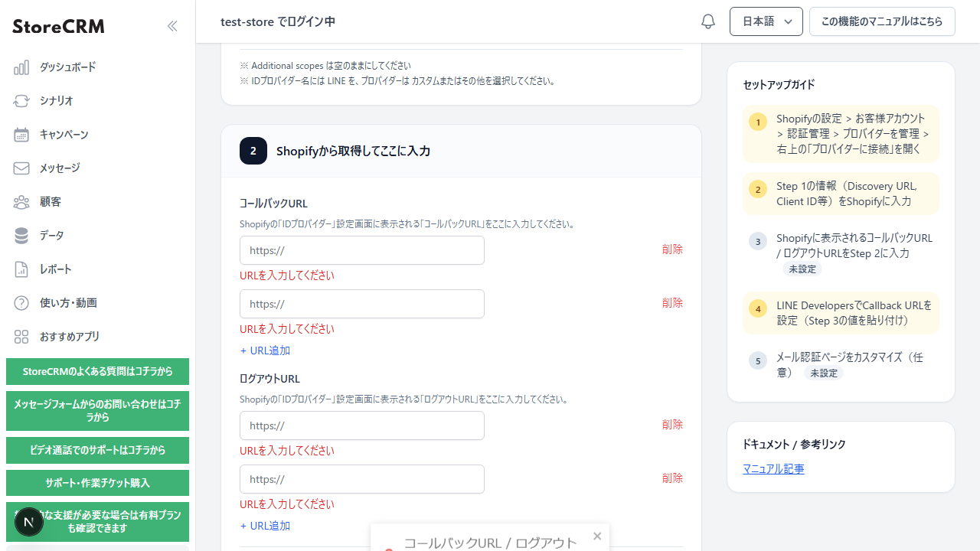Image resolution: width=980 pixels, height=551 pixels.
Task: Click the データ database stack icon
Action: (21, 236)
